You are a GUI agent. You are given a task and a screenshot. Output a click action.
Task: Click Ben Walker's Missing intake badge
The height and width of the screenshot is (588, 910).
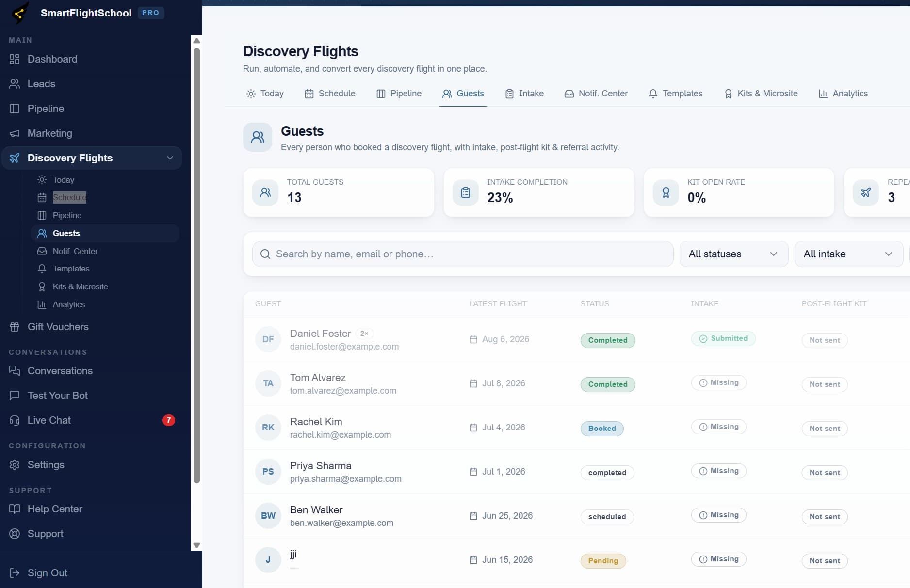coord(718,515)
